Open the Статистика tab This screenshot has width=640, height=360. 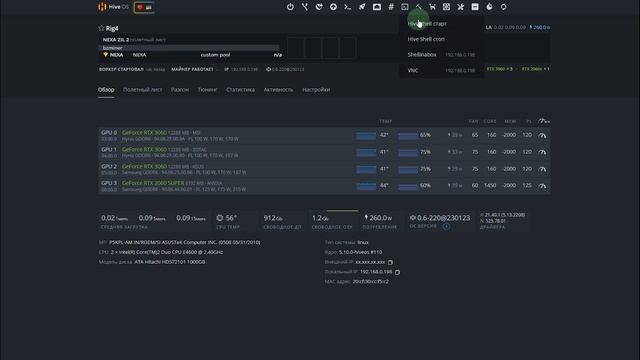click(240, 89)
